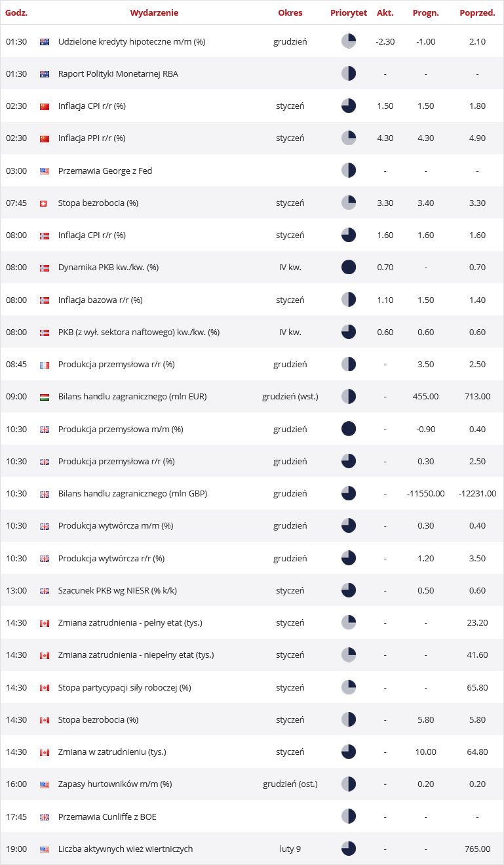The image size is (504, 865).
Task: Click the Godz. column header
Action: [16, 12]
